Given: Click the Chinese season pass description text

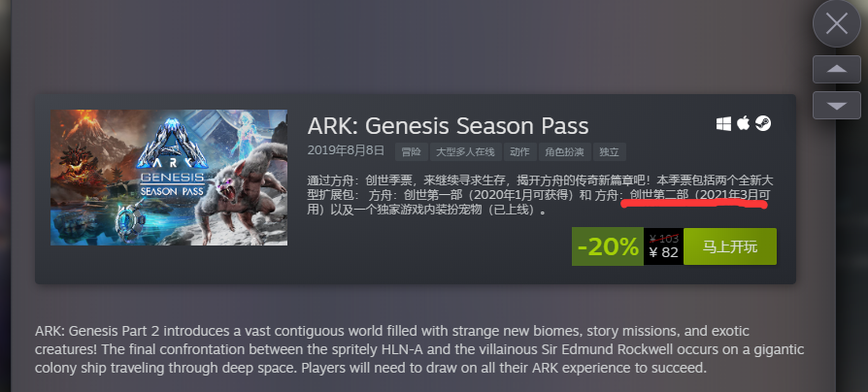Looking at the screenshot, I should [540, 195].
